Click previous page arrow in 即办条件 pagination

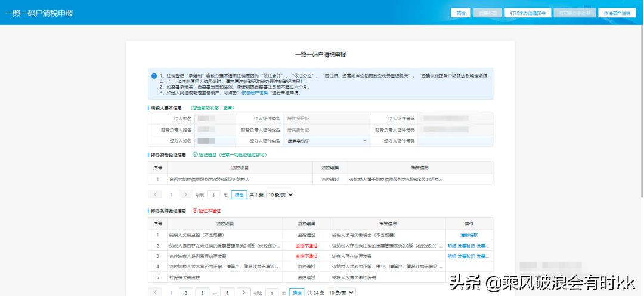pyautogui.click(x=155, y=293)
